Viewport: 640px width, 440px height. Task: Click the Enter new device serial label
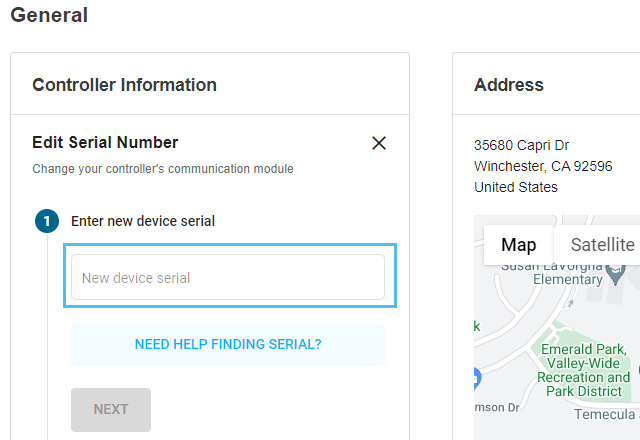[143, 221]
